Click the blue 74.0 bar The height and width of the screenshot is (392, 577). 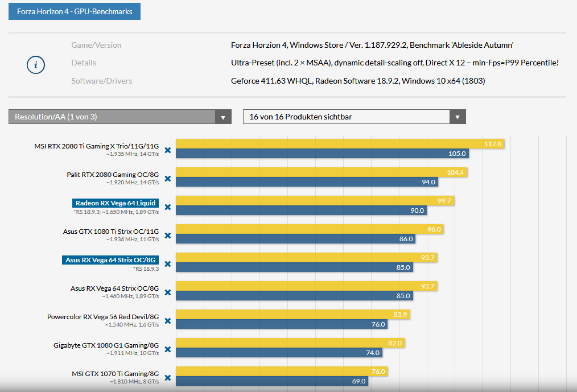[279, 353]
